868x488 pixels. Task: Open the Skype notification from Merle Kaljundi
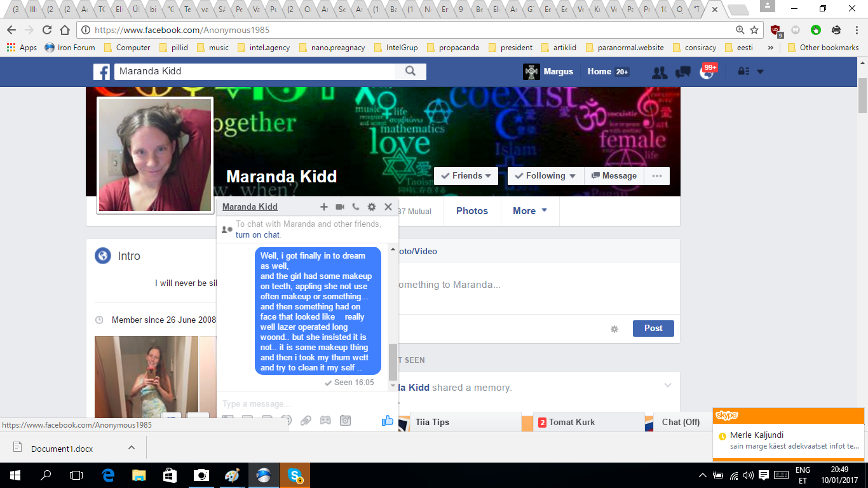pyautogui.click(x=789, y=441)
